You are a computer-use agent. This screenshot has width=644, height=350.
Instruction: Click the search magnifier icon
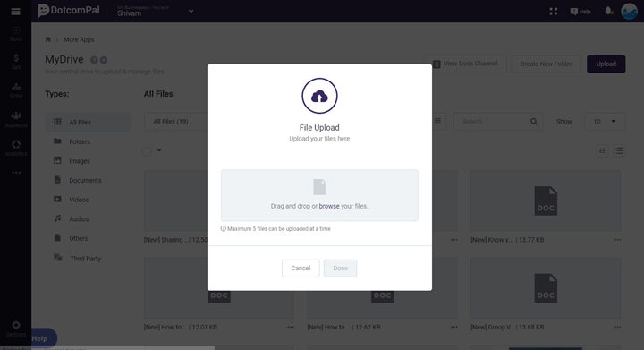pos(533,122)
